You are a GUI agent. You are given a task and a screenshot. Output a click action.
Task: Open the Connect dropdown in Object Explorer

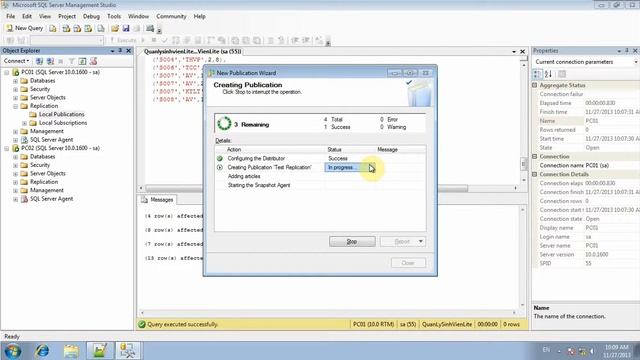tap(16, 61)
